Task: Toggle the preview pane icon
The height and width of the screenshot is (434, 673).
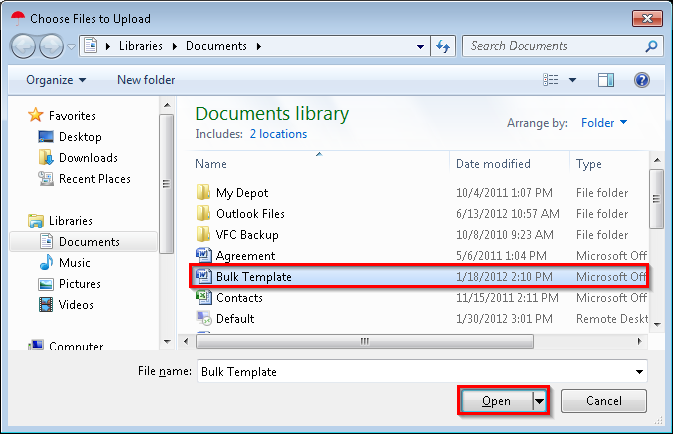Action: tap(606, 80)
